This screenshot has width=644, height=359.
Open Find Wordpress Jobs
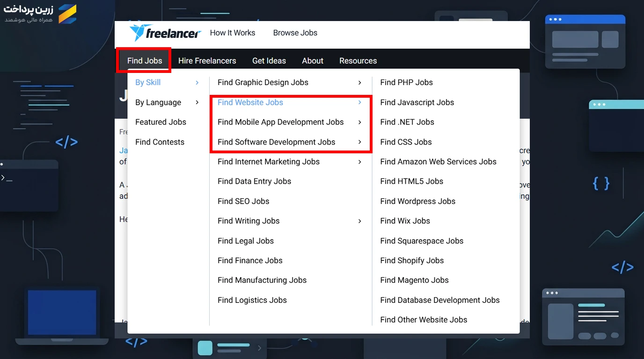pyautogui.click(x=418, y=201)
